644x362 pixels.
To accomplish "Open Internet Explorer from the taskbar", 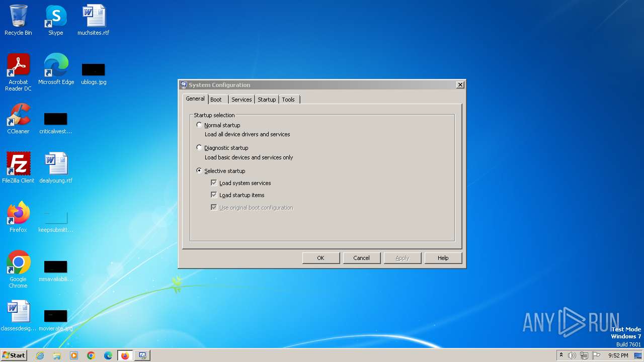I will pyautogui.click(x=40, y=355).
